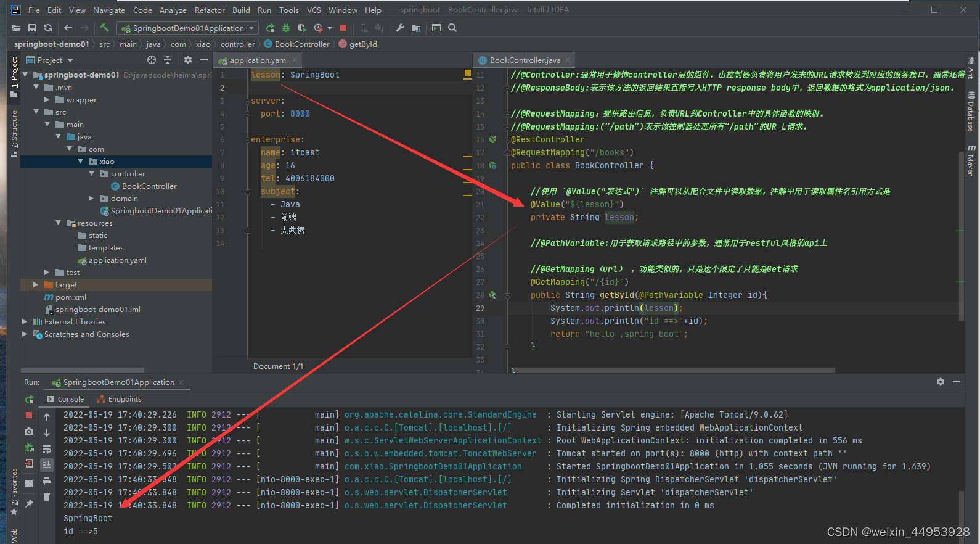The width and height of the screenshot is (980, 544).
Task: Locate current file with crosshair icon
Action: tap(152, 60)
